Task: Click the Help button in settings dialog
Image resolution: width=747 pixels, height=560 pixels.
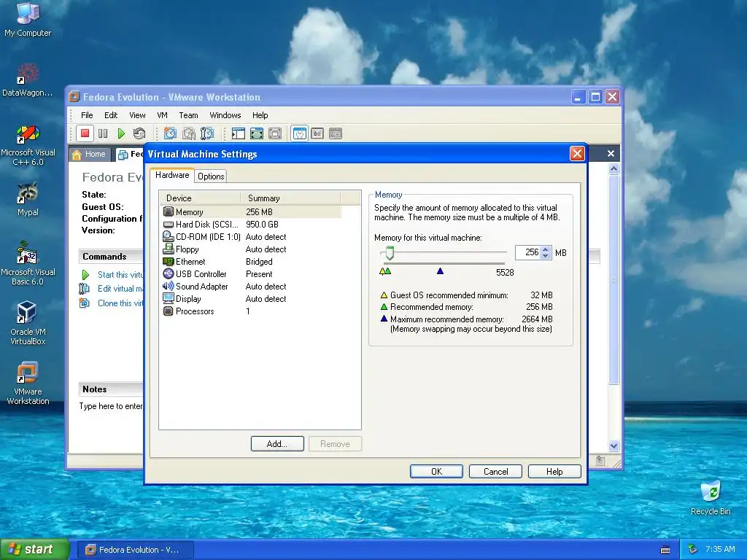Action: tap(554, 472)
